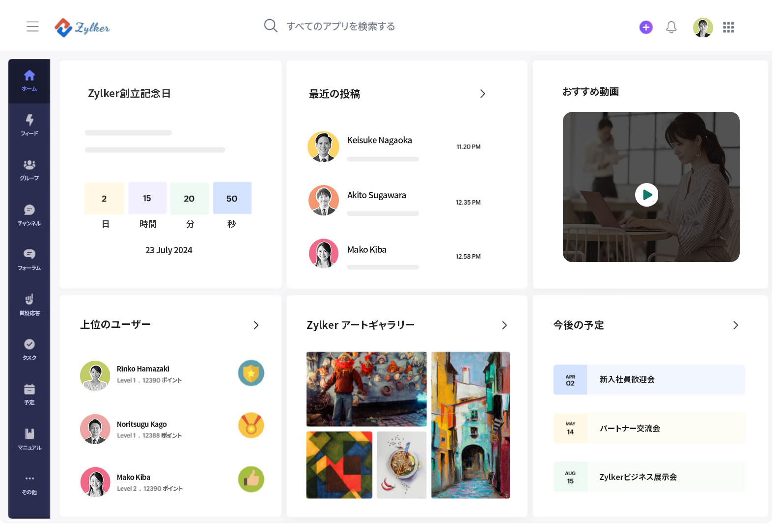Open the hamburger menu icon
Viewport: 780px width, 532px height.
pos(32,27)
